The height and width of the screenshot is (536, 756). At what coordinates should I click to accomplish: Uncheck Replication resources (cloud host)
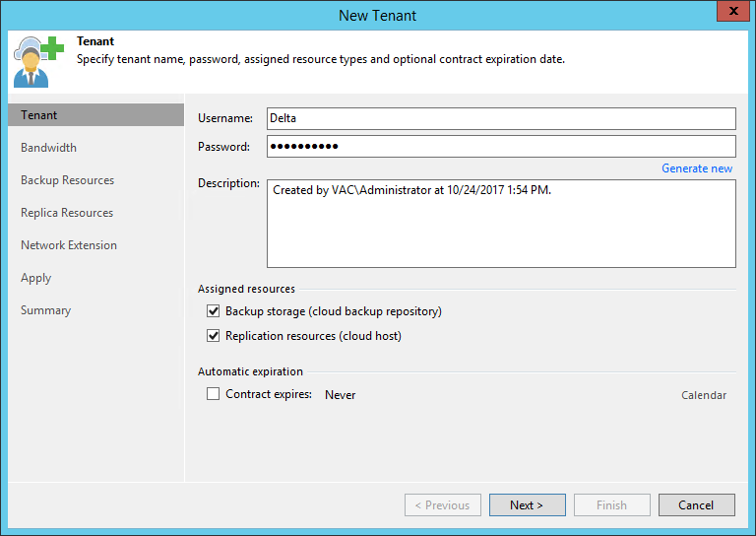(x=214, y=336)
